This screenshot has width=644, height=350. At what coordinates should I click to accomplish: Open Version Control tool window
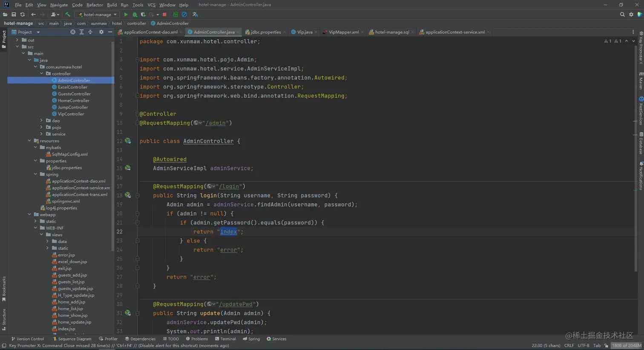(x=28, y=339)
